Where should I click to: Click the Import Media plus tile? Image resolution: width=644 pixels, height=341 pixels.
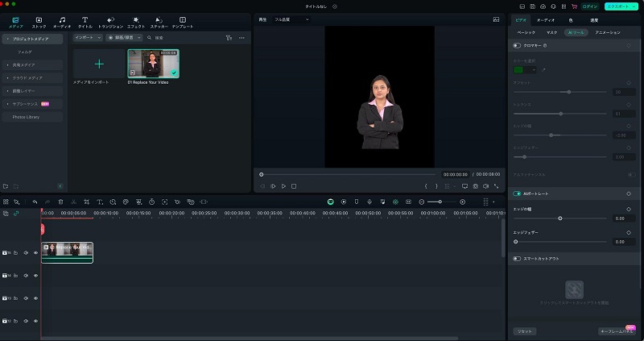[99, 64]
